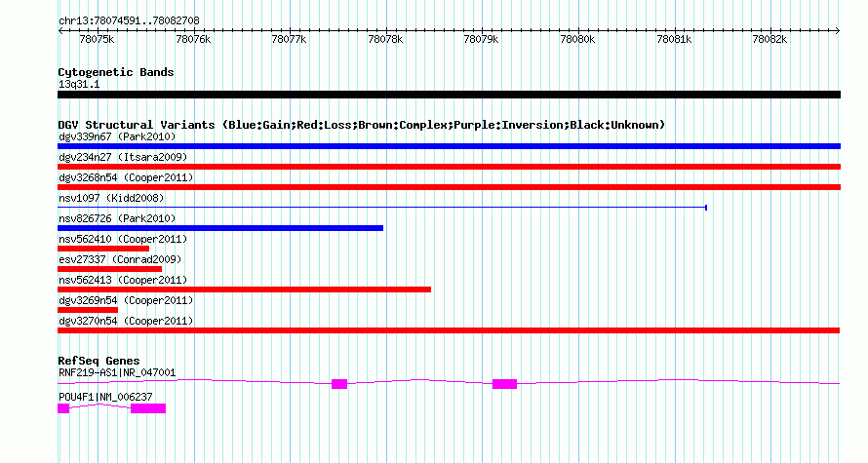Click the 13q31.1 band label
The height and width of the screenshot is (463, 868).
pos(79,84)
